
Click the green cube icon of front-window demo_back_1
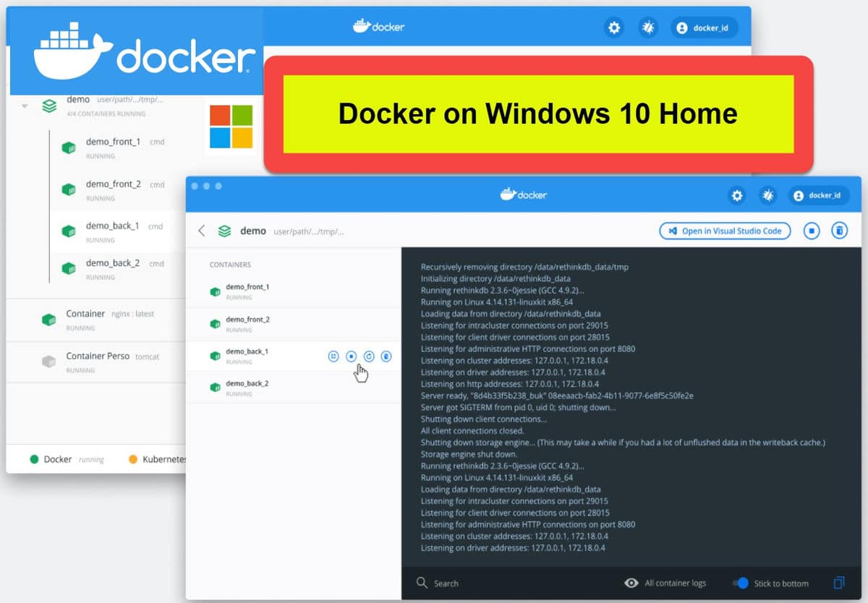point(215,356)
